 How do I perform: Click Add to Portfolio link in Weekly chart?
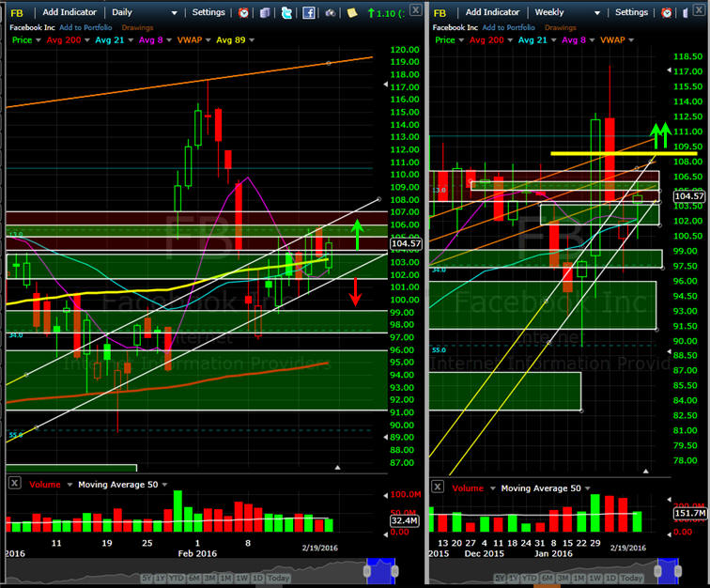(x=508, y=27)
